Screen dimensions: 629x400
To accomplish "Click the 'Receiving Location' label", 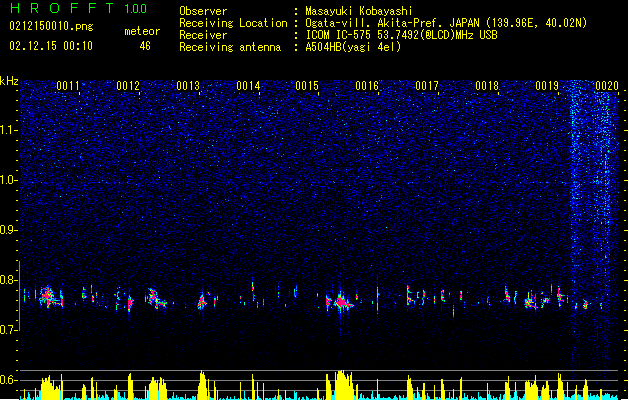I will 233,23.
